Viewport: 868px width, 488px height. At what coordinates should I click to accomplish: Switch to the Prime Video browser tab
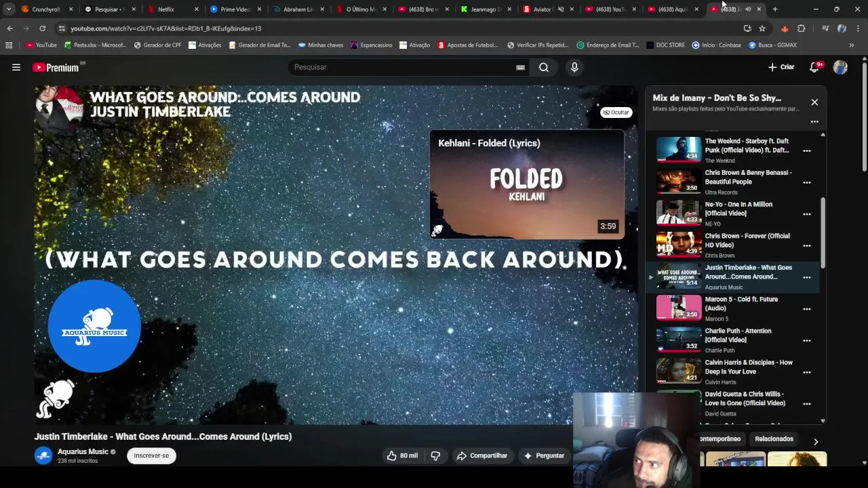tap(234, 9)
